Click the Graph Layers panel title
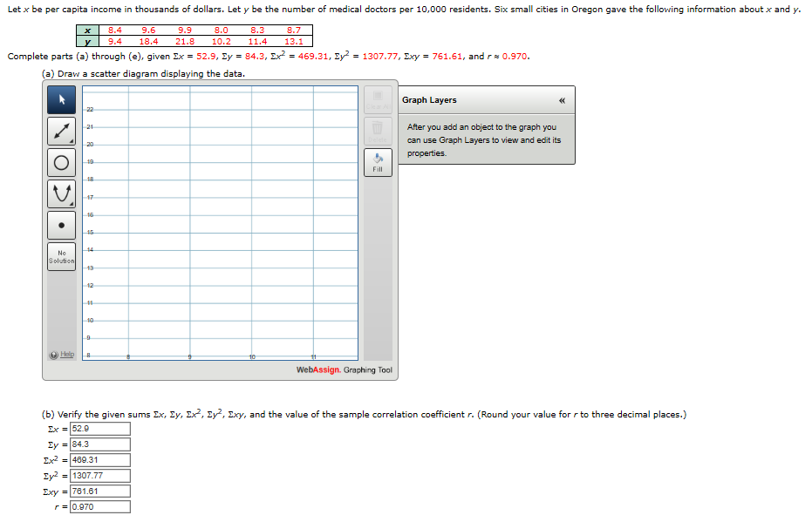 pos(429,100)
